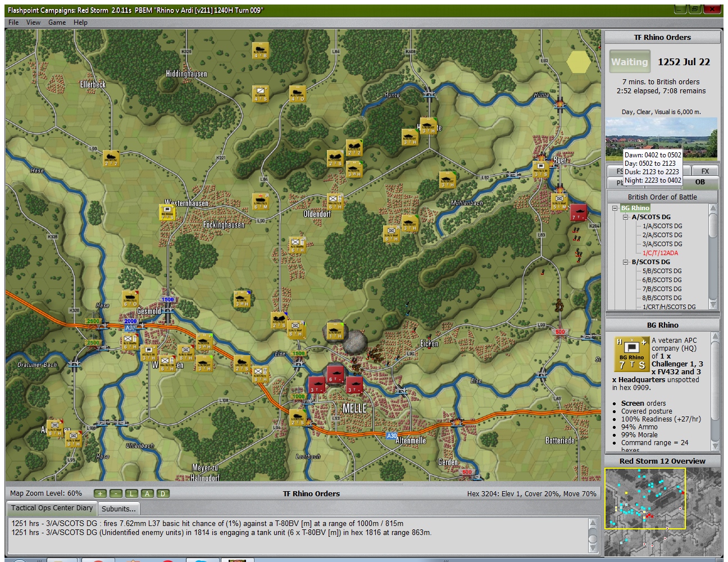Switch to the Tactical Ops Center Diary tab
This screenshot has height=562, width=728.
(x=52, y=508)
